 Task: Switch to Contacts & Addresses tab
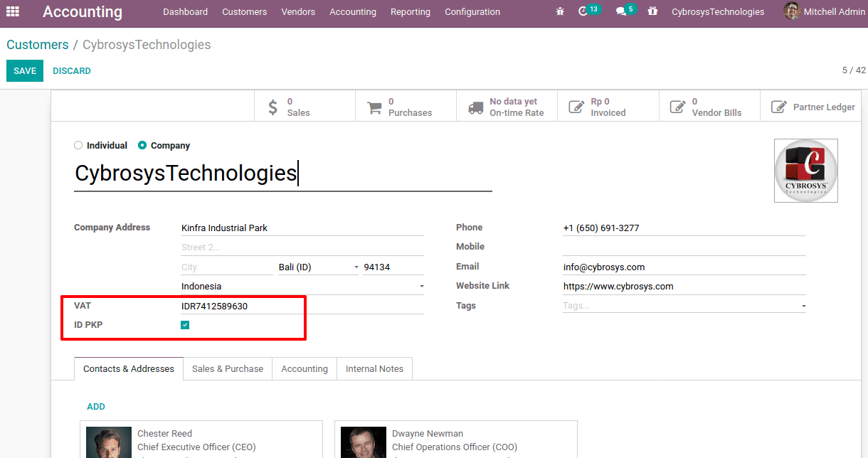[x=129, y=368]
